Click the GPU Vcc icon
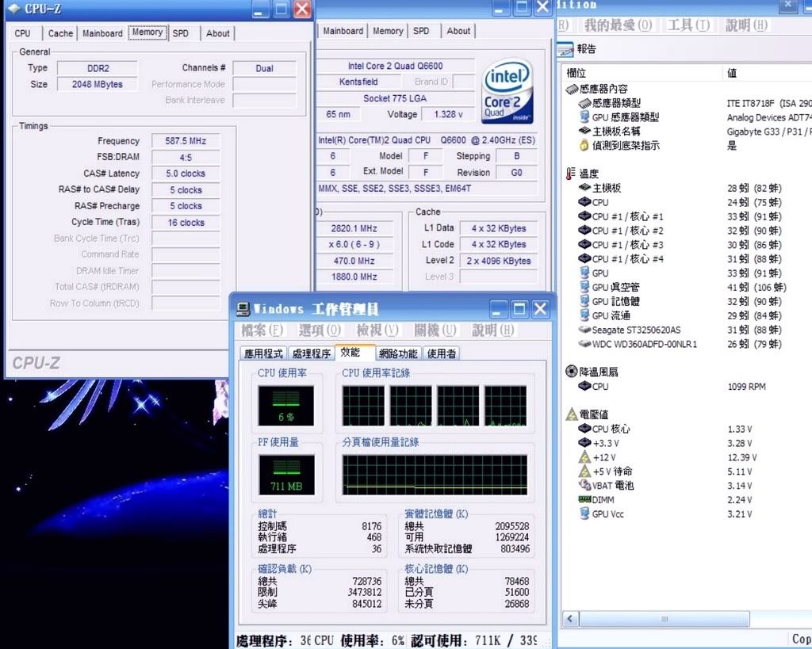The width and height of the screenshot is (812, 649). click(584, 513)
